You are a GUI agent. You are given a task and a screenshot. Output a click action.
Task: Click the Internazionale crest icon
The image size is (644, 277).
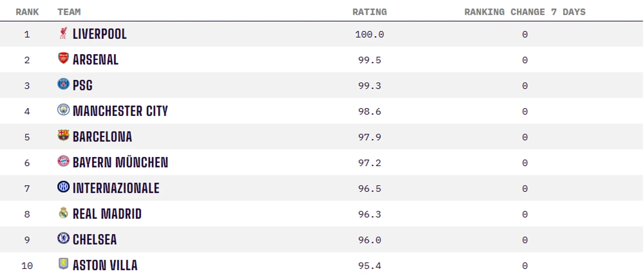[x=64, y=187]
